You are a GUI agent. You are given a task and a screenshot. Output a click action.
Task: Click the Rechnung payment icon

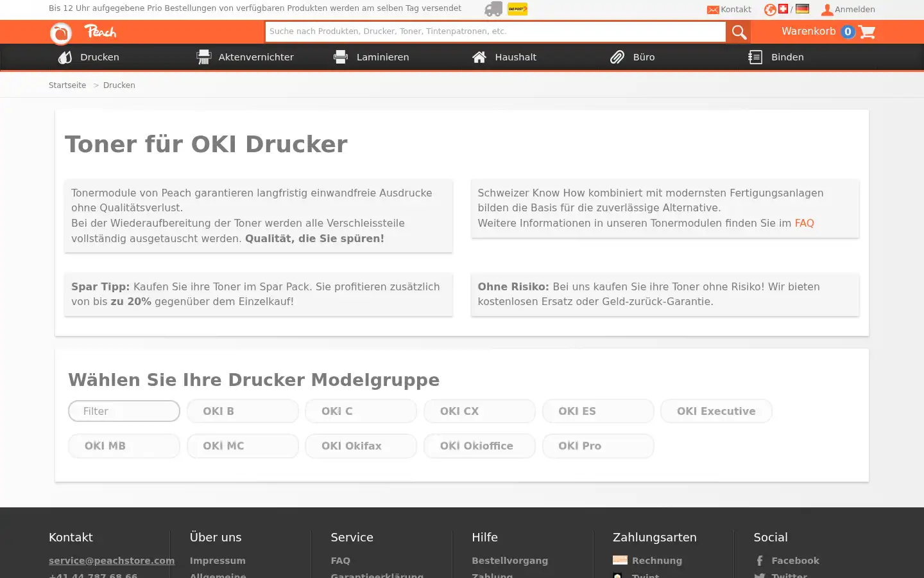pos(620,560)
